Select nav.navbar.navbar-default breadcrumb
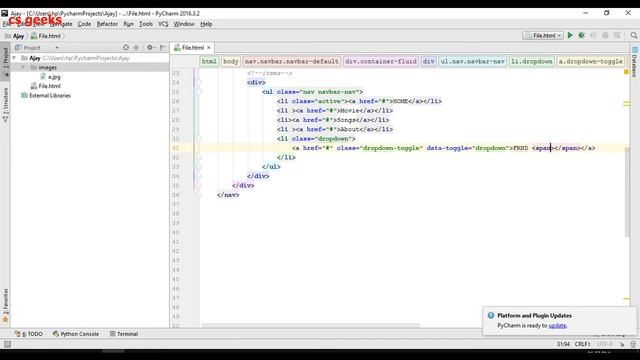 (x=291, y=61)
